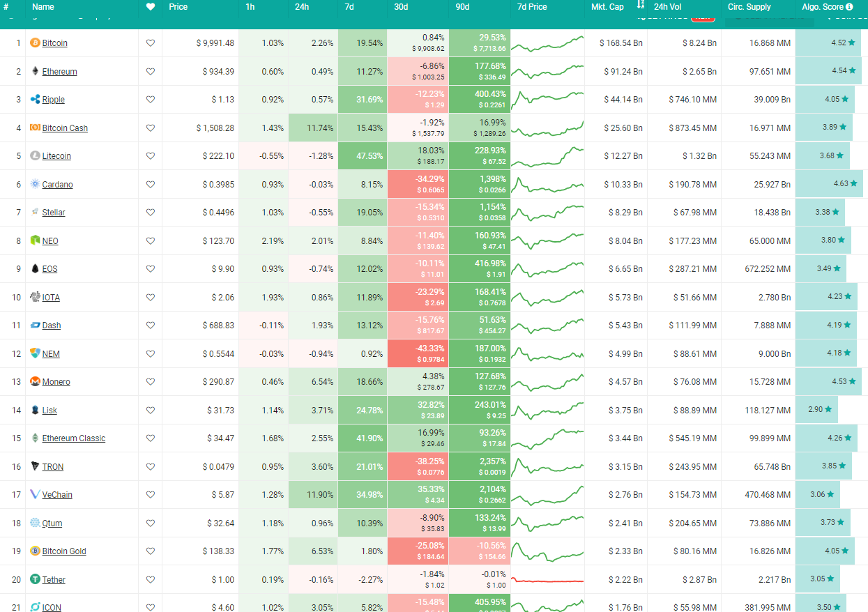Click the Monero logo icon

tap(35, 382)
